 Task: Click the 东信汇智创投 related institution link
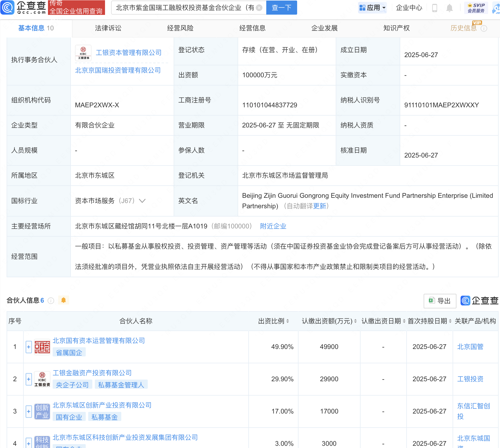coord(474,411)
